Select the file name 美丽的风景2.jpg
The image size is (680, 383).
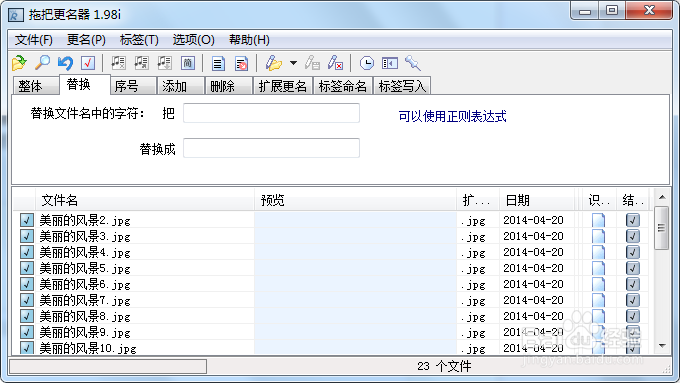point(85,220)
